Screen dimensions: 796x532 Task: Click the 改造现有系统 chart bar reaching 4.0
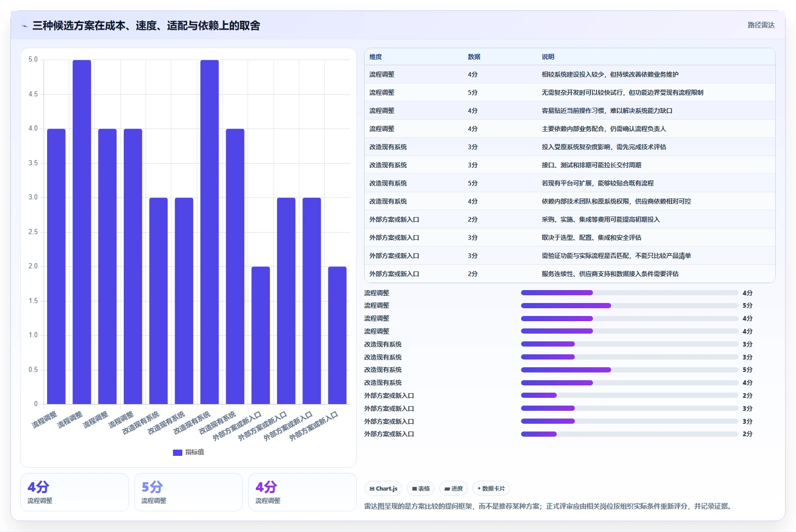tap(235, 266)
